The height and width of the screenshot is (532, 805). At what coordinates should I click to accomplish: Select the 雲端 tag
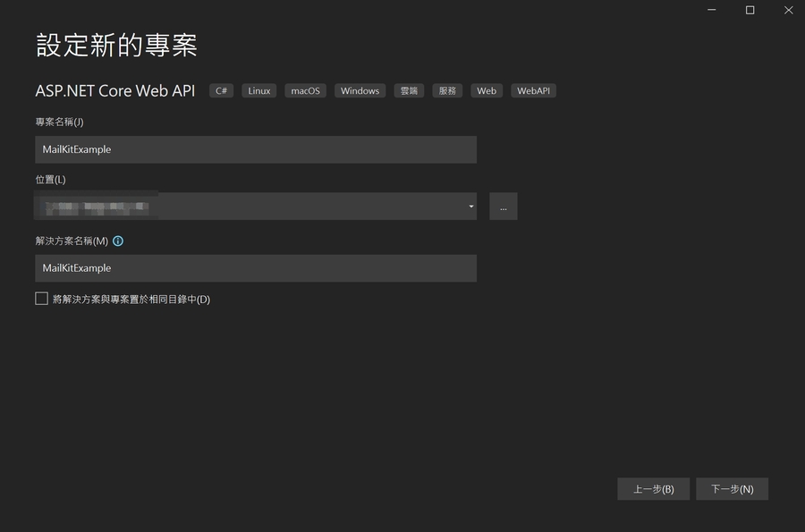point(408,90)
